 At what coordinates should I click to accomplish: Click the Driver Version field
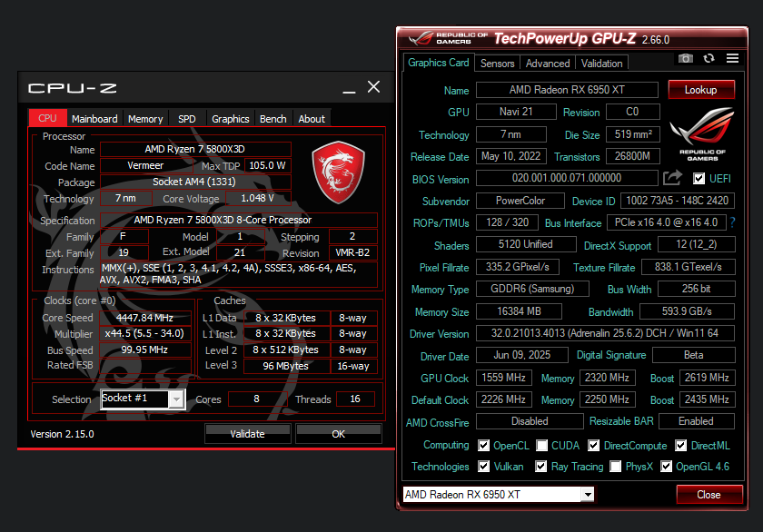point(605,333)
